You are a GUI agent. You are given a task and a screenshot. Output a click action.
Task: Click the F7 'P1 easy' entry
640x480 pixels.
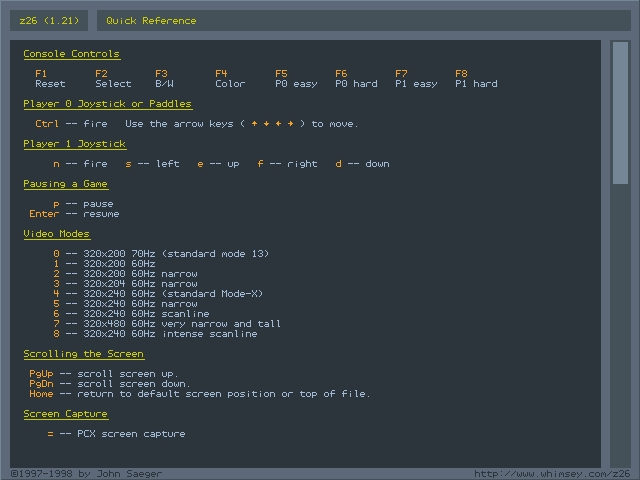[416, 79]
